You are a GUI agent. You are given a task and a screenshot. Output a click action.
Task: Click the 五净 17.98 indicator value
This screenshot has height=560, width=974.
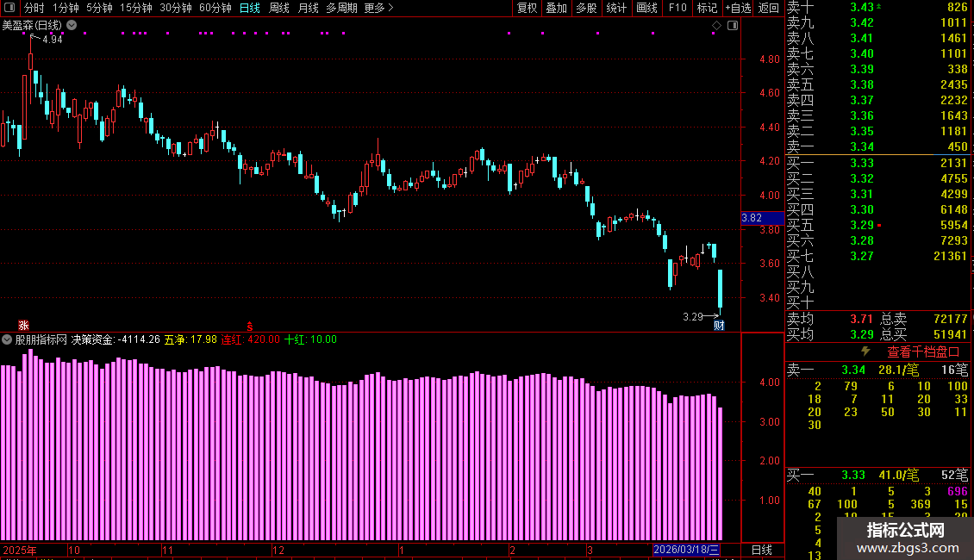(x=190, y=339)
